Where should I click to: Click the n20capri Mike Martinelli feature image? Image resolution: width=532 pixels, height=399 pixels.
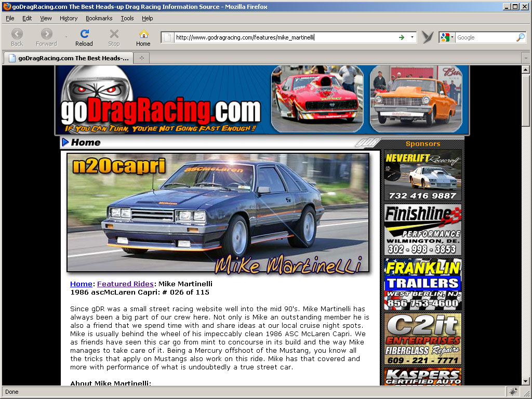(218, 212)
